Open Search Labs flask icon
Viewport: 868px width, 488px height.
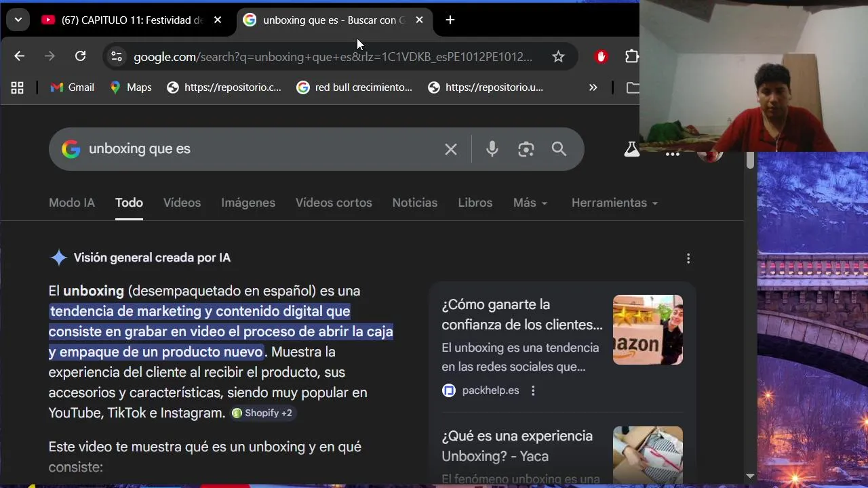click(x=632, y=149)
